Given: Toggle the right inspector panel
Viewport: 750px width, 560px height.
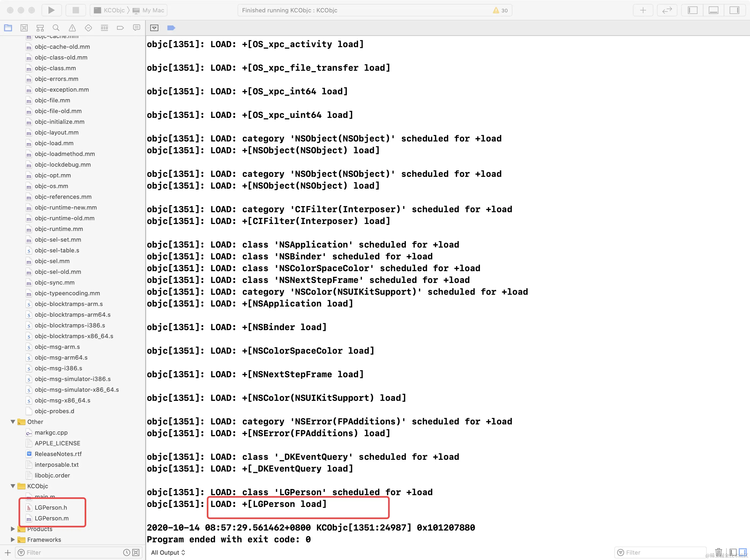Looking at the screenshot, I should tap(734, 10).
